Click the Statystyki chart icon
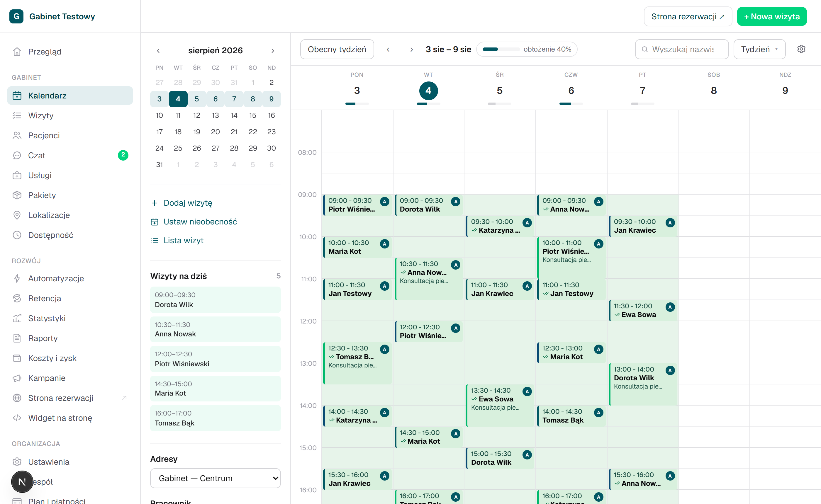The height and width of the screenshot is (504, 821). (17, 318)
